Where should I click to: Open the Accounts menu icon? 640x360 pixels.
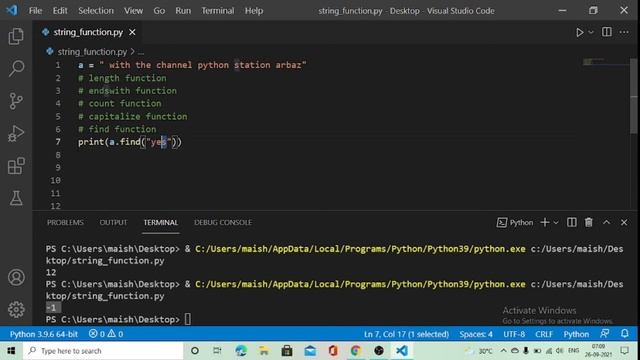[x=16, y=277]
